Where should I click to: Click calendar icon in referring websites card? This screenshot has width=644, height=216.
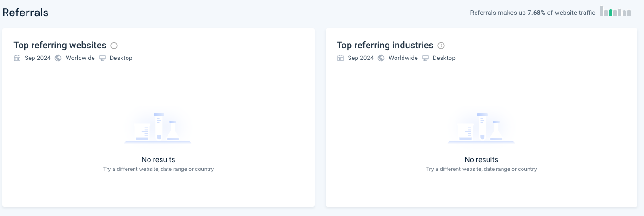[x=17, y=58]
